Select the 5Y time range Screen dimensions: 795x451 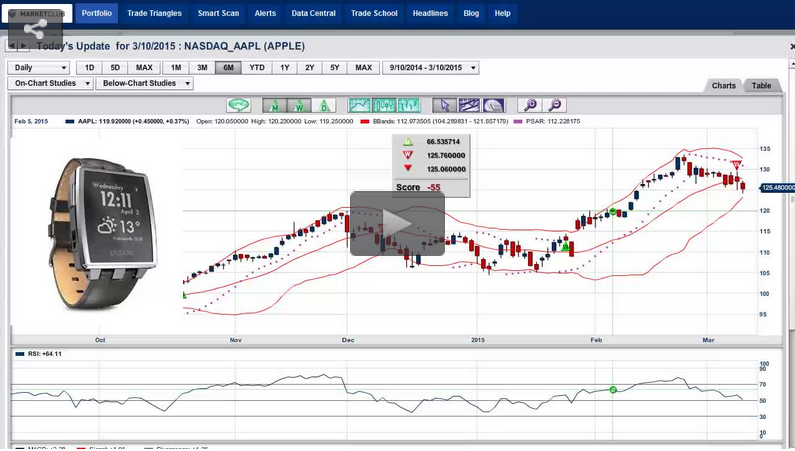click(x=335, y=67)
